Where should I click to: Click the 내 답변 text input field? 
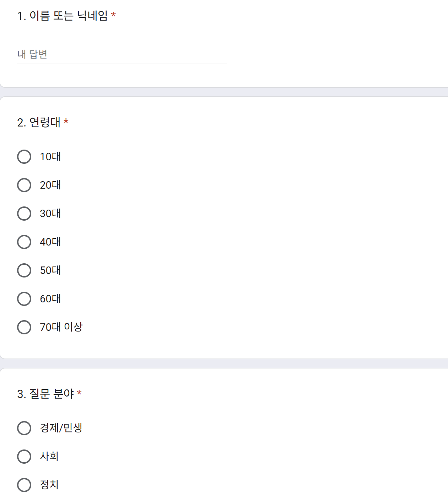tap(121, 54)
